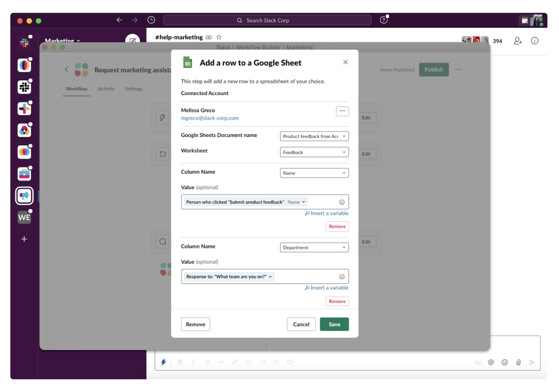Click the @ mention icon
Image resolution: width=559 pixels, height=392 pixels.
(x=491, y=362)
